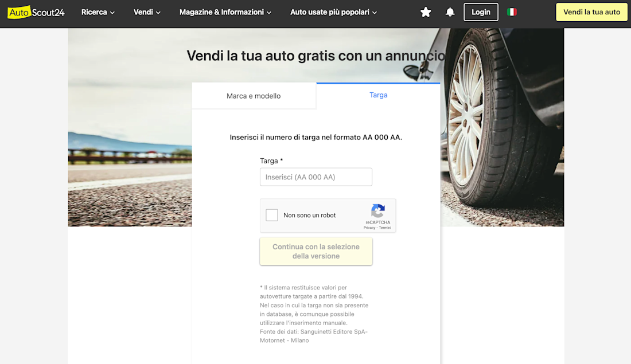Open the reCAPTCHA Privacy link
This screenshot has width=631, height=364.
(x=369, y=228)
